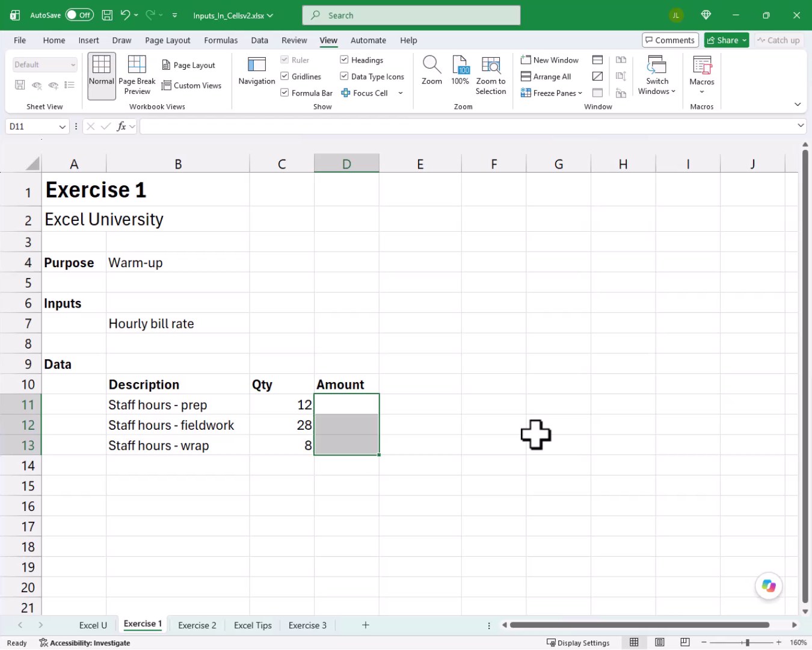
Task: Set zoom to 100%
Action: click(460, 71)
